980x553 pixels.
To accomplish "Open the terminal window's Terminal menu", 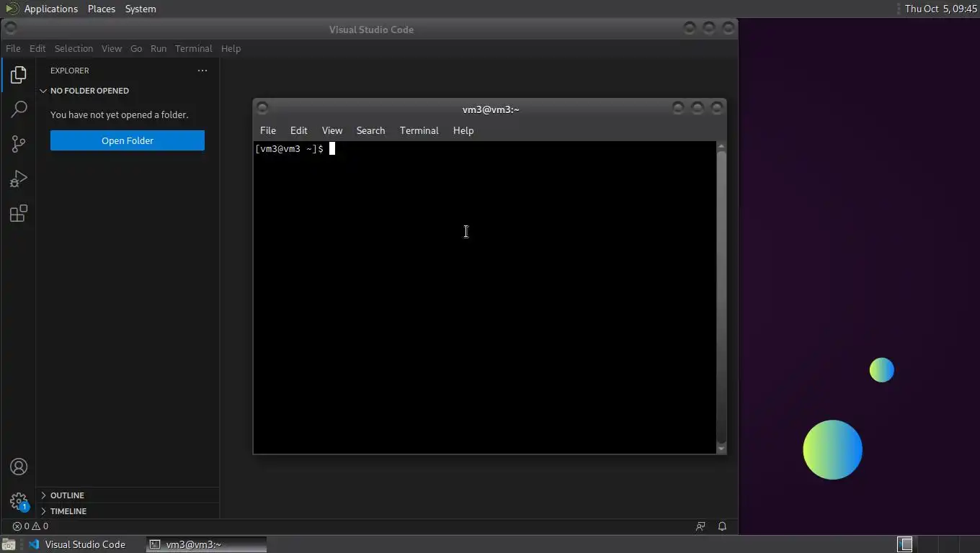I will 419,130.
